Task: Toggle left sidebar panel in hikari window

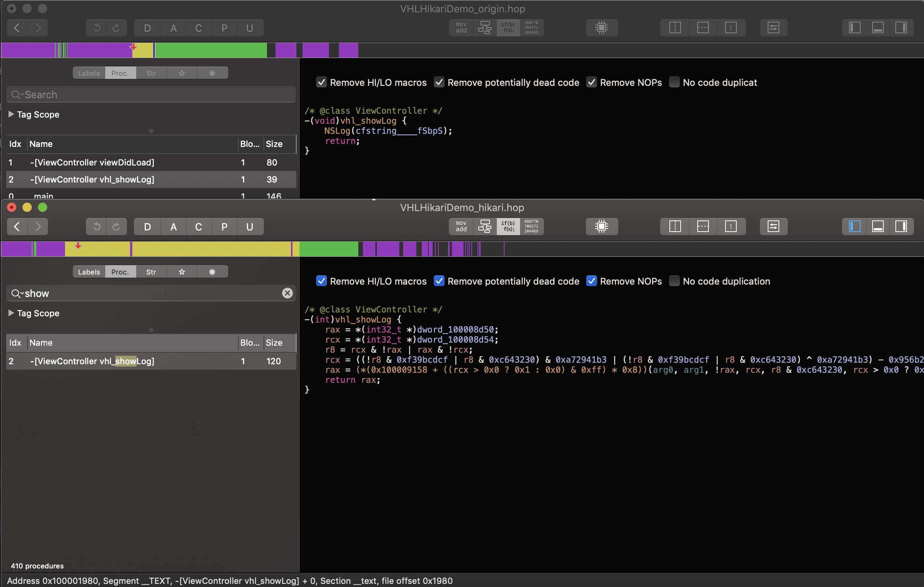Action: pos(854,227)
